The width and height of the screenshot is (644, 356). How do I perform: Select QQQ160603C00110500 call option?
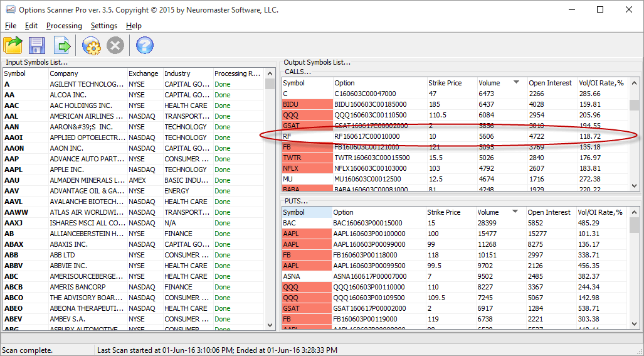(x=371, y=115)
